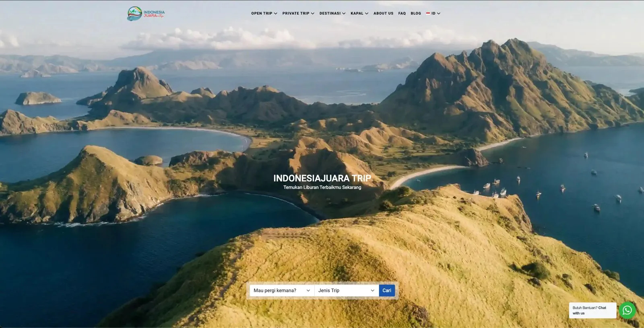
Task: Open the 'Mau pergi kemana?' dropdown
Action: click(x=282, y=290)
